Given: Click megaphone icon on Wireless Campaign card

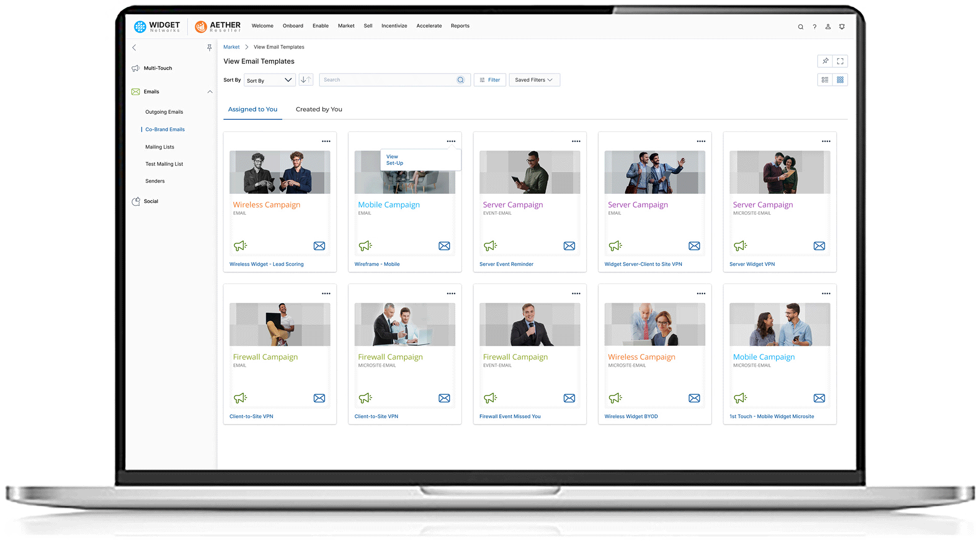Looking at the screenshot, I should 240,246.
